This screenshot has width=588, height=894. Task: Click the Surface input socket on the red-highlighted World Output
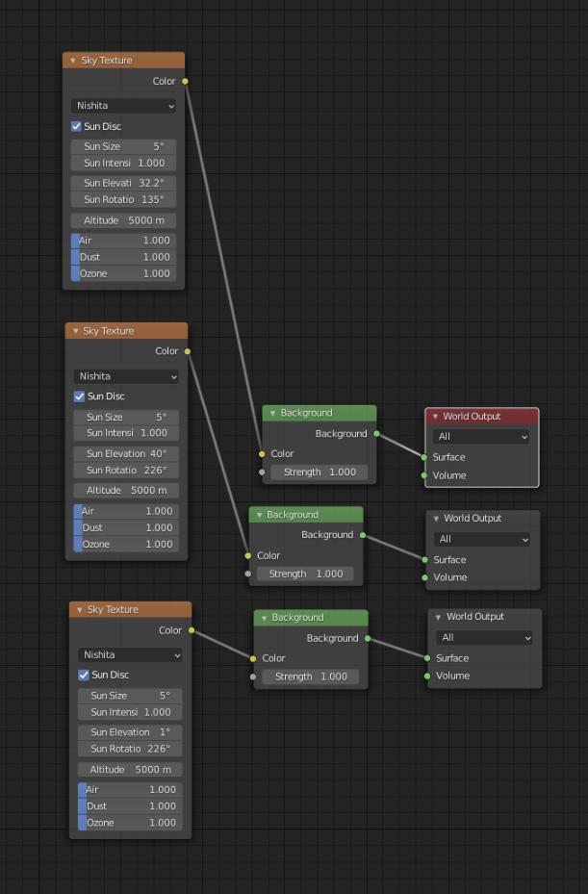click(424, 458)
